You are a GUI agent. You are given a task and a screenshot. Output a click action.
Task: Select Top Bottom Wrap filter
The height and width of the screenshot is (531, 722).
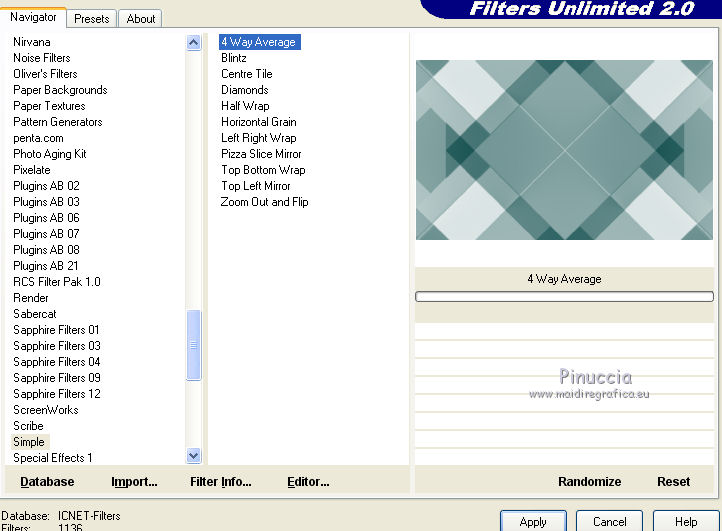pos(263,170)
